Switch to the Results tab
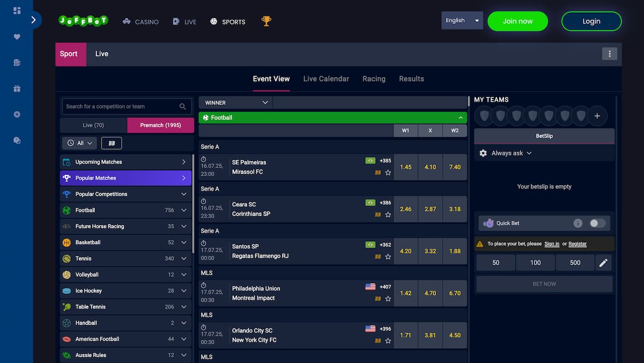This screenshot has width=644, height=363. click(411, 79)
